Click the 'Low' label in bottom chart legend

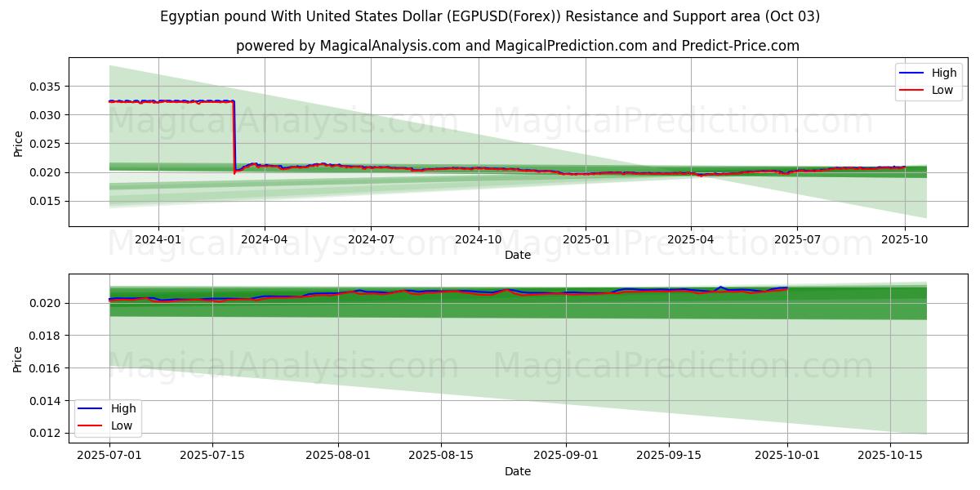[x=122, y=425]
